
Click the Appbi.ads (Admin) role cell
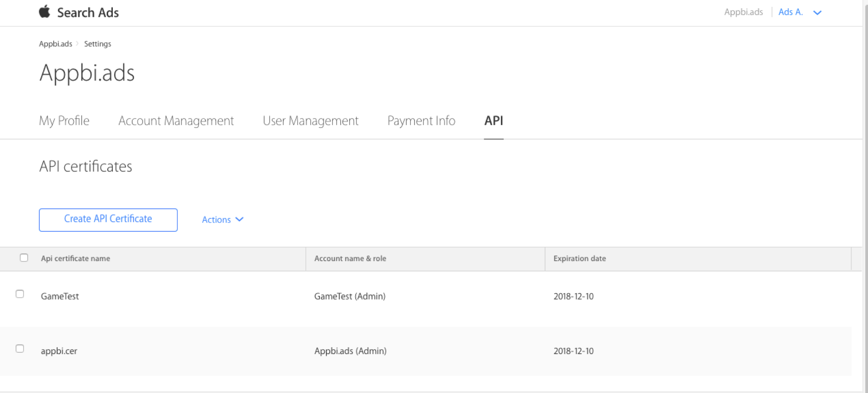tap(350, 351)
